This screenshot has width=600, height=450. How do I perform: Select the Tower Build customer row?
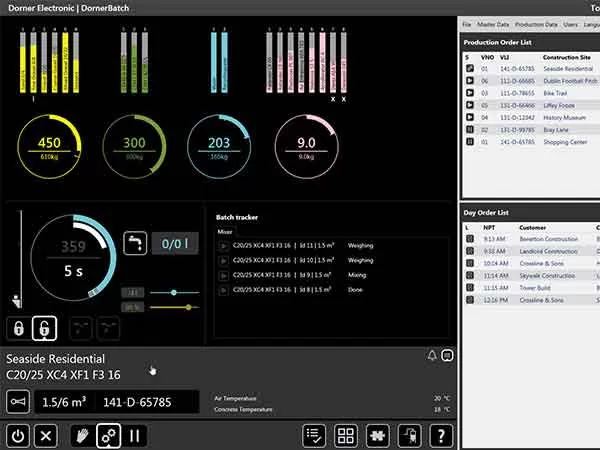(x=531, y=288)
